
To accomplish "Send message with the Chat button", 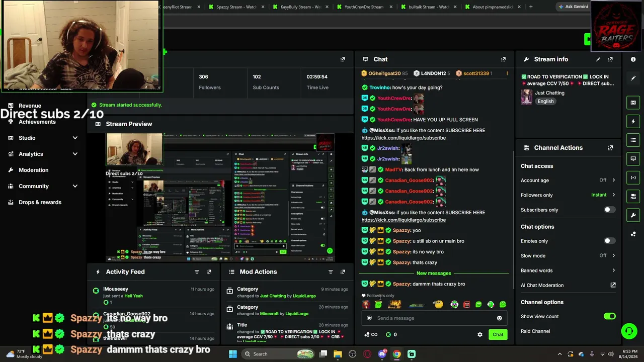I will tap(498, 334).
